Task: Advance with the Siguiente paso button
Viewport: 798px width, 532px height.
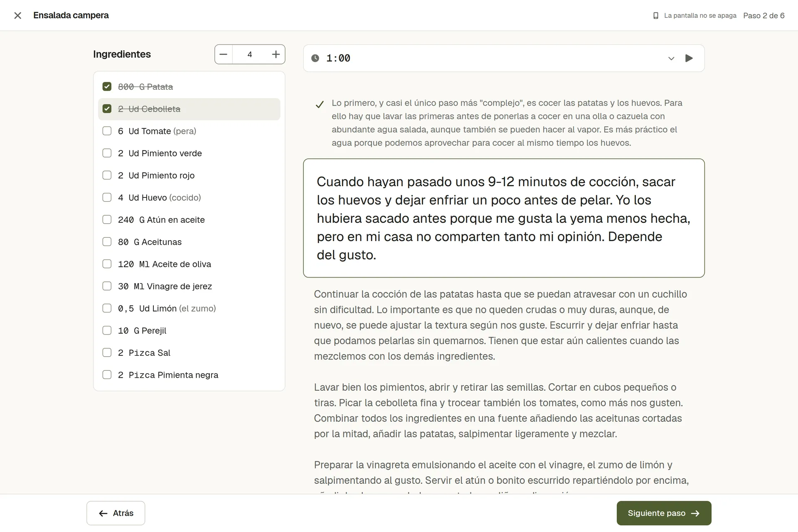Action: 664,513
